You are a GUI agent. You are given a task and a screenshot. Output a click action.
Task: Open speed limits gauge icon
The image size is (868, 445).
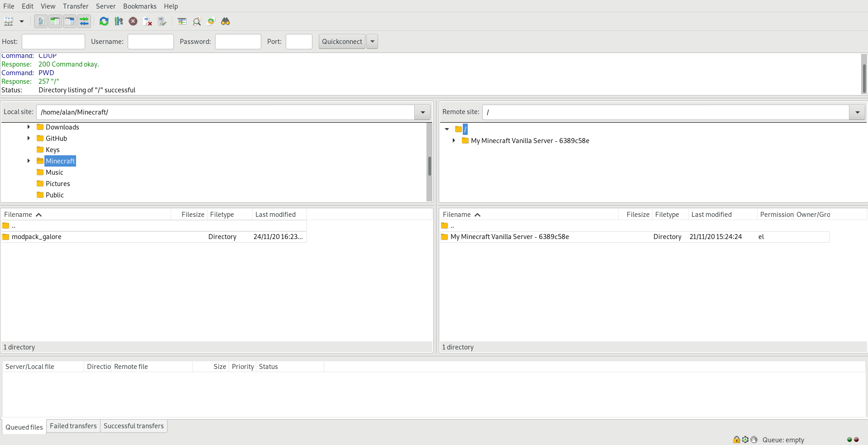754,440
